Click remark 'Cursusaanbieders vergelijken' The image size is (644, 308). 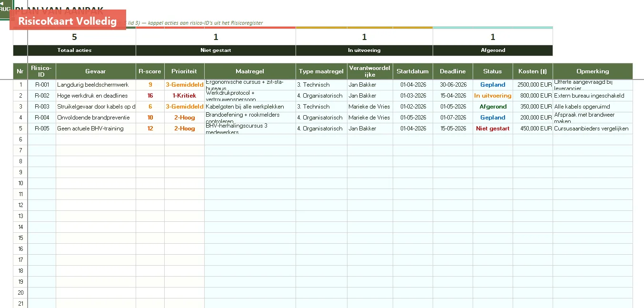coord(593,129)
